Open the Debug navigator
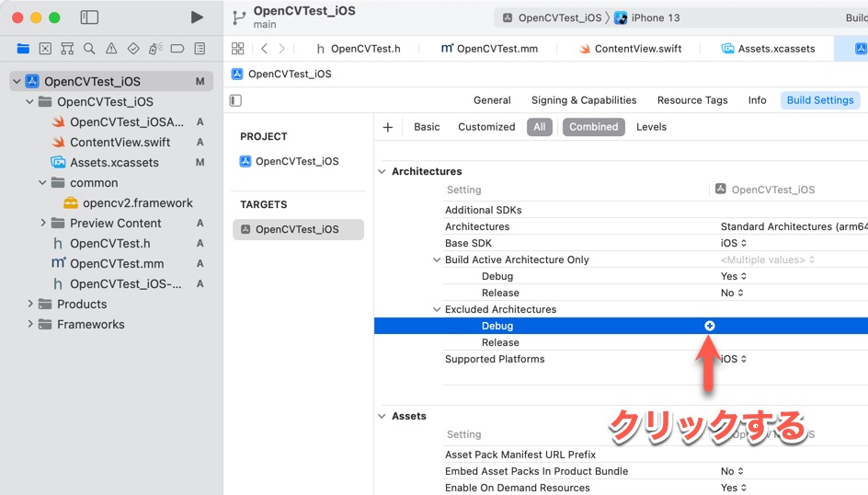 point(155,49)
